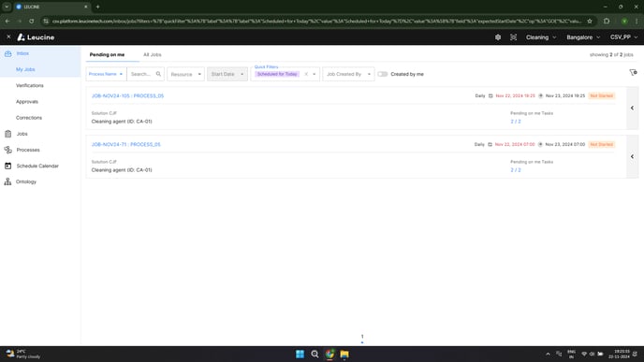Click Chrome icon in taskbar

coord(329,354)
